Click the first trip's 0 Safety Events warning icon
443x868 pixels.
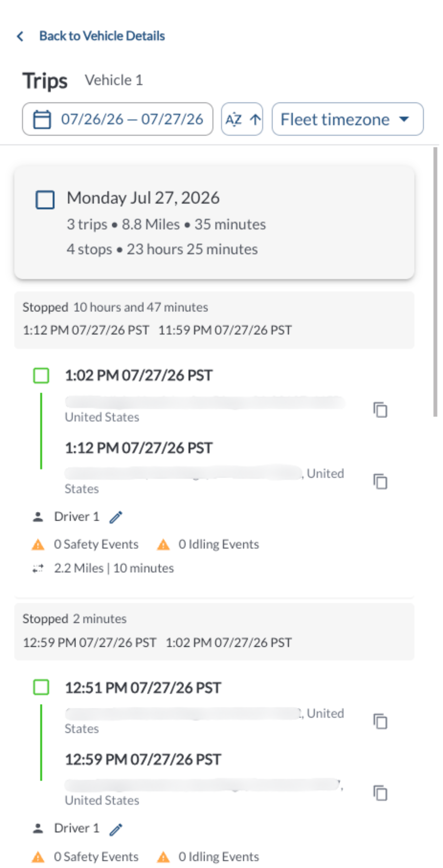[38, 545]
